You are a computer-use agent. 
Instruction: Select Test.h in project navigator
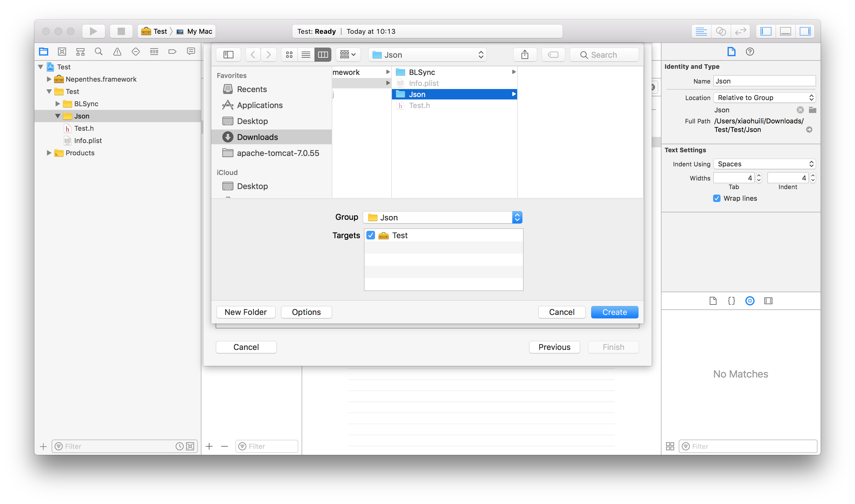pos(118,128)
